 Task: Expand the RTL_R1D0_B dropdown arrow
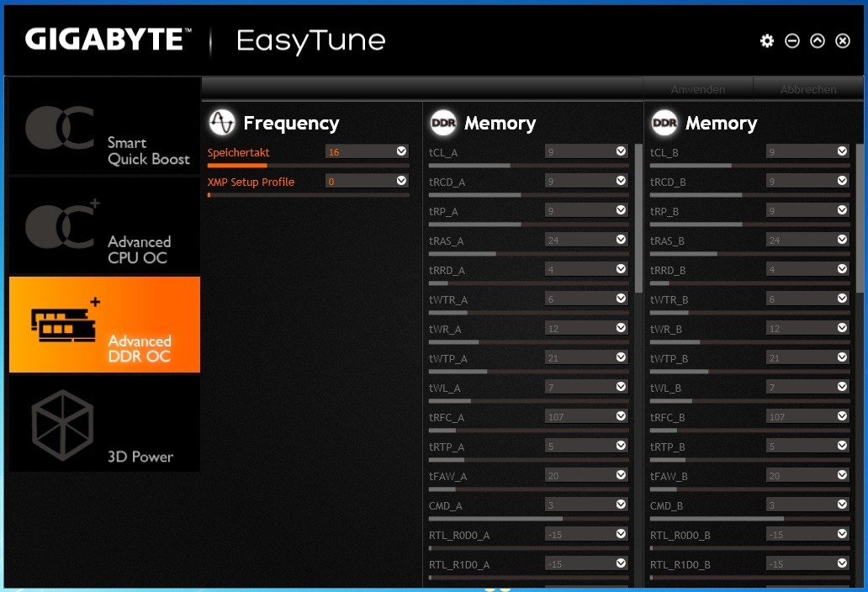click(842, 563)
